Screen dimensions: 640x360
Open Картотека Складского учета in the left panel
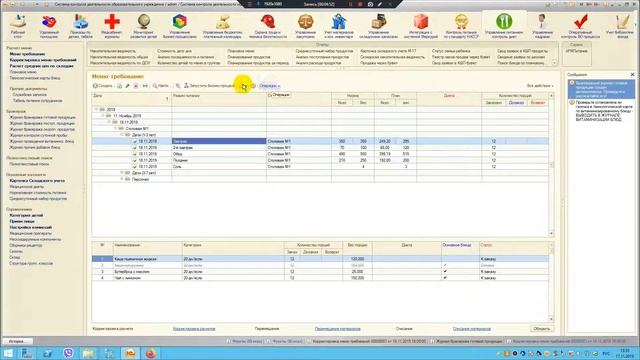point(37,180)
